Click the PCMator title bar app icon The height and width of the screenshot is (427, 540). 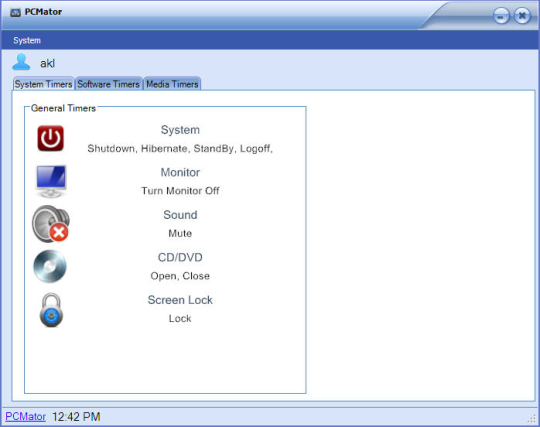click(15, 13)
